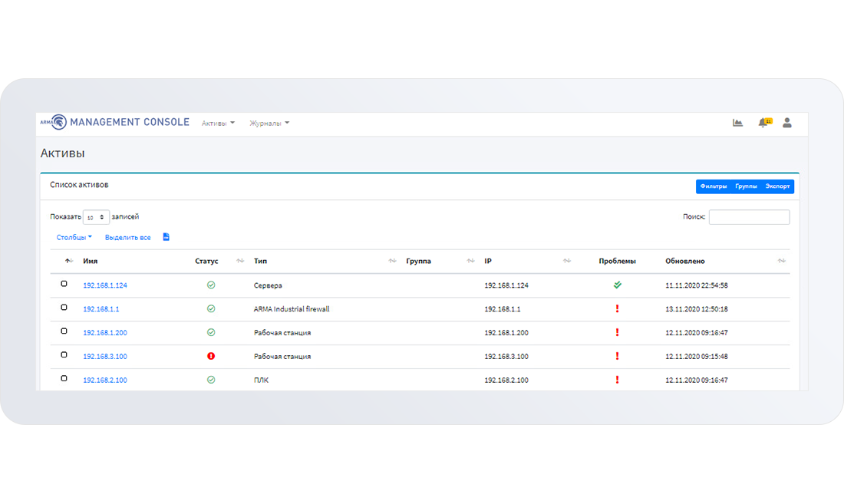This screenshot has width=844, height=504.
Task: Click the notifications bell icon
Action: pos(763,123)
